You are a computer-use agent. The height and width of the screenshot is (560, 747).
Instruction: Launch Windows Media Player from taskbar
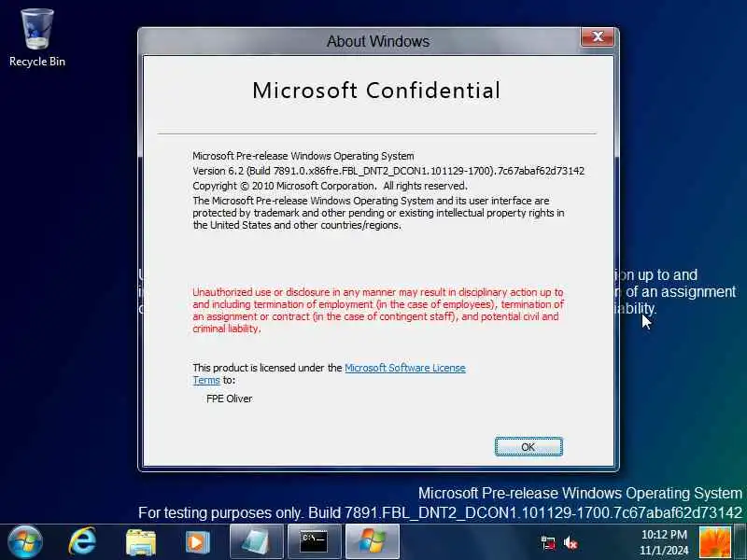[x=197, y=542]
